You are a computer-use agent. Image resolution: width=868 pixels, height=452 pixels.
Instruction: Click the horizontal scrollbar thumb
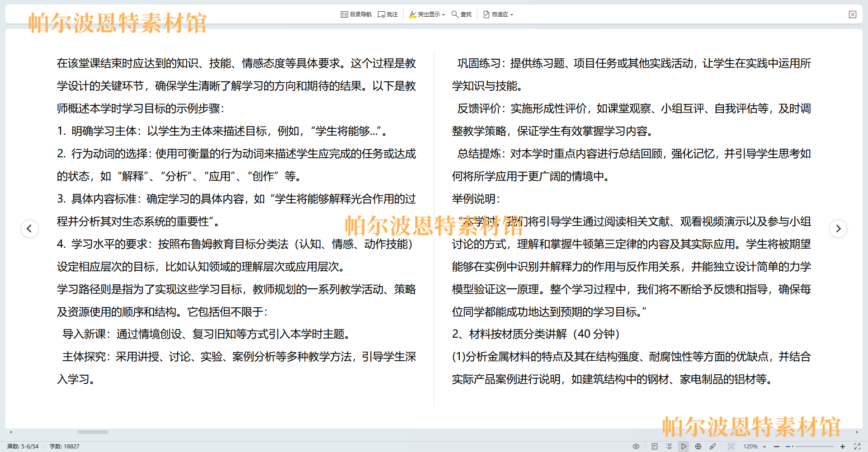tap(93, 432)
